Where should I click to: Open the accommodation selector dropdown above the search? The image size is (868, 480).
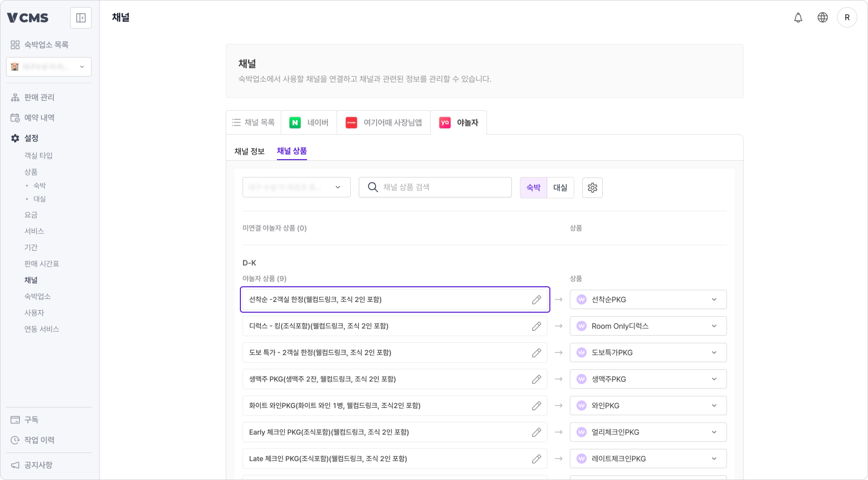click(296, 187)
